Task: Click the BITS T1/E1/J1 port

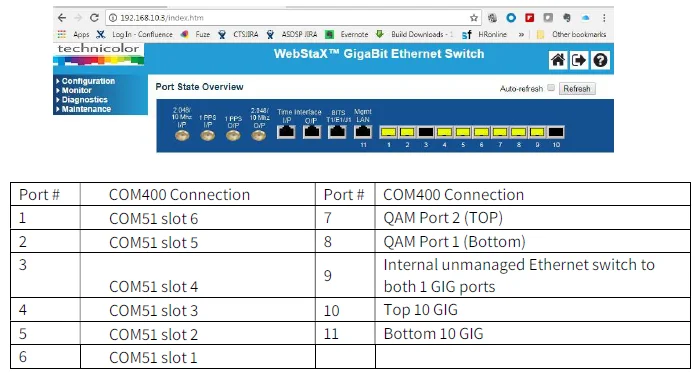Action: (x=337, y=132)
